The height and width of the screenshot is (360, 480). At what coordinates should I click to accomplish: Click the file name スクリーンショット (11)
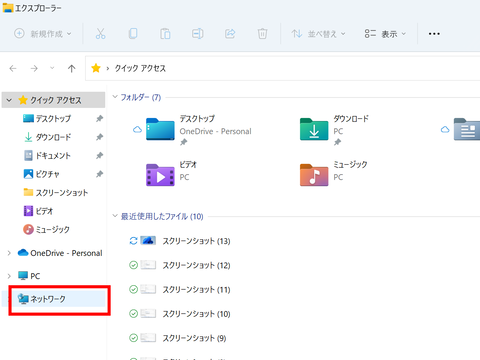[x=196, y=289]
